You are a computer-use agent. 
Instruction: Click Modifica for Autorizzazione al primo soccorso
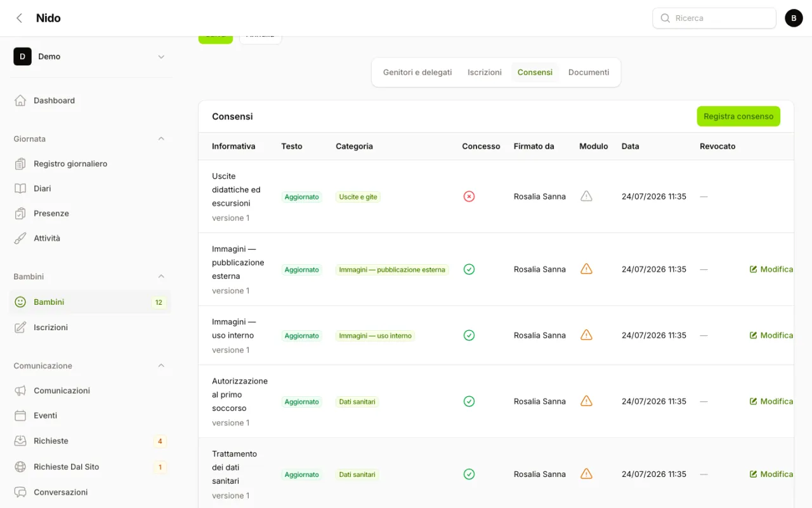771,401
